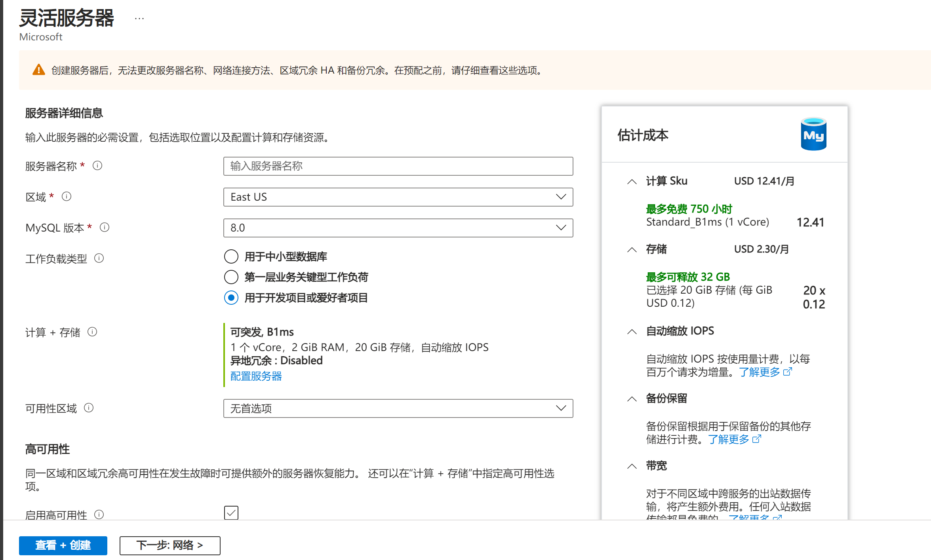This screenshot has height=560, width=931.
Task: Select the 用于开发项目或爱好者项目 radio option
Action: click(231, 298)
